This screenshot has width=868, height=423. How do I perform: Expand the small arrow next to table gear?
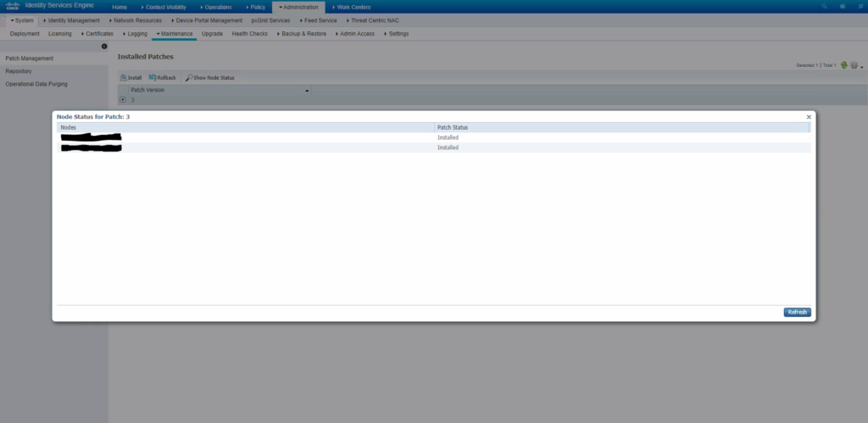862,67
